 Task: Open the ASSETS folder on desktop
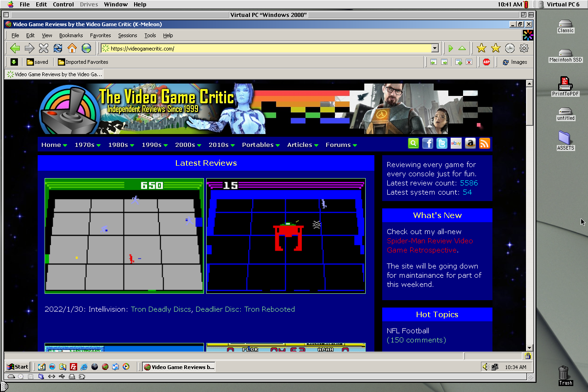coord(565,141)
